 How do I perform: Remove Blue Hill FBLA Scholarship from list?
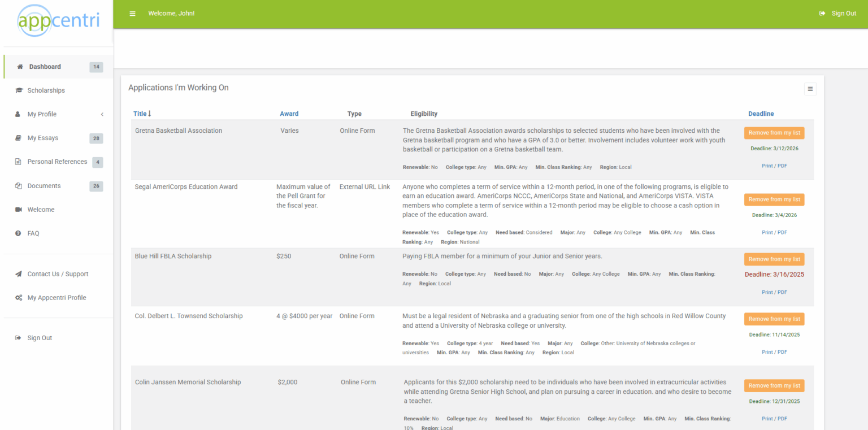click(774, 259)
